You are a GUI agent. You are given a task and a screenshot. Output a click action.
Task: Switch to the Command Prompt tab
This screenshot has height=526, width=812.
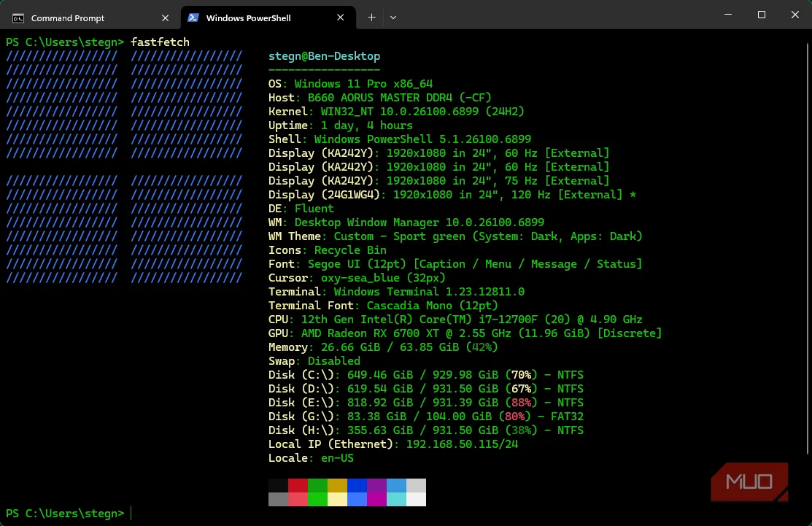coord(68,18)
